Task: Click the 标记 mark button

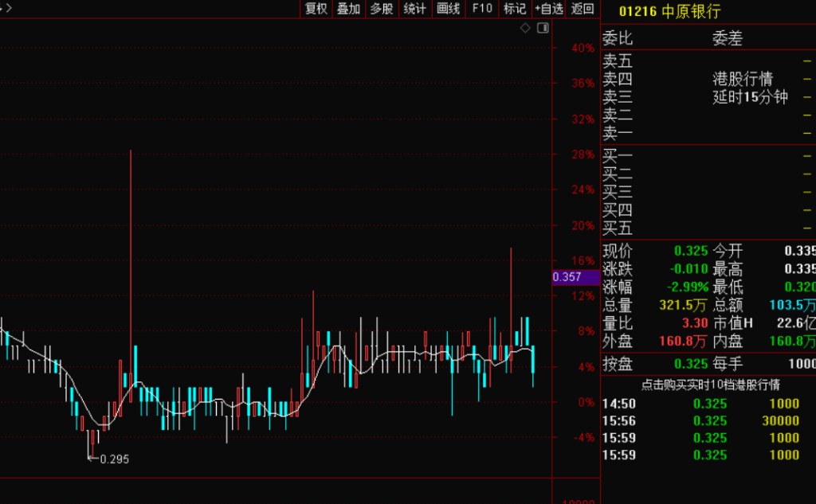Action: click(x=515, y=8)
